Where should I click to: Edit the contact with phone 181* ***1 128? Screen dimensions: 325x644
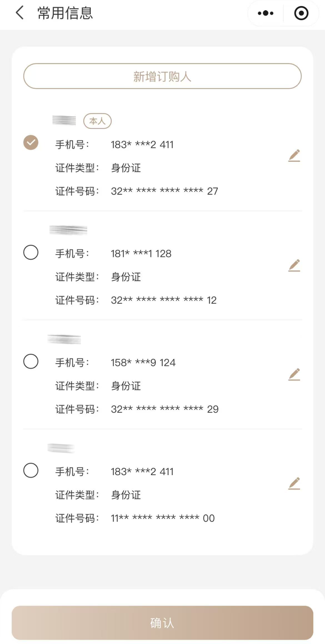coord(295,265)
